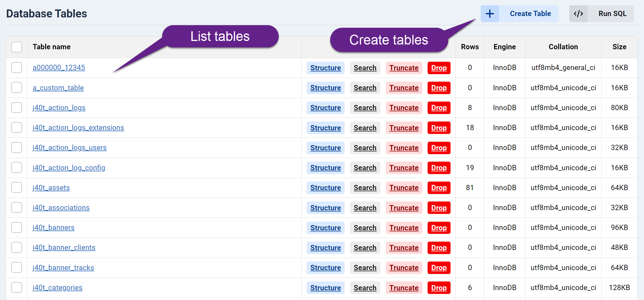This screenshot has height=300, width=644.
Task: Select the j40t_banners row checkbox
Action: pos(17,227)
